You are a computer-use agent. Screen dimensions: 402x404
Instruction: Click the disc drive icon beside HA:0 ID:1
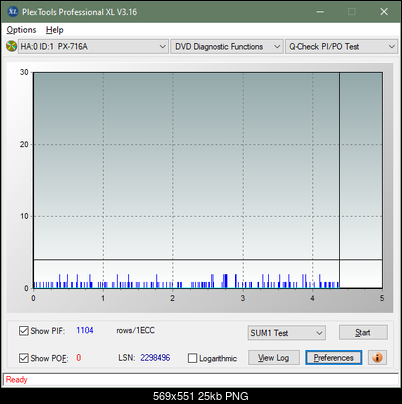pyautogui.click(x=11, y=46)
